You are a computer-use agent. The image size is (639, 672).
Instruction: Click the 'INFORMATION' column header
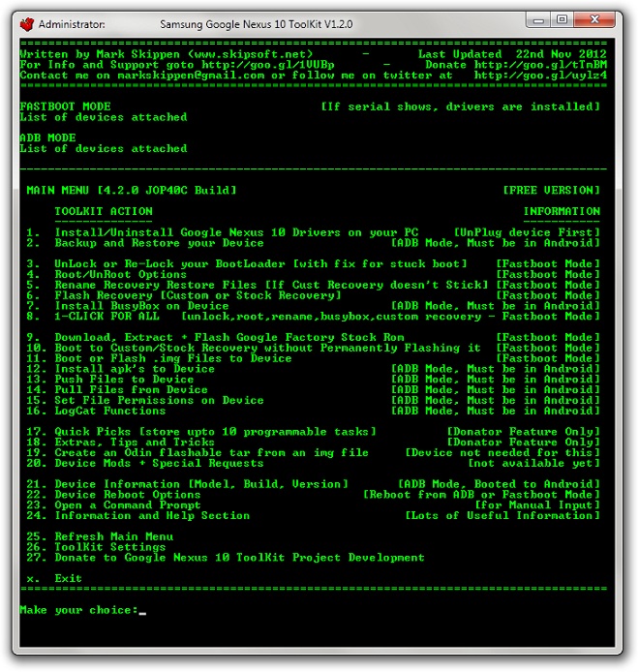point(562,212)
